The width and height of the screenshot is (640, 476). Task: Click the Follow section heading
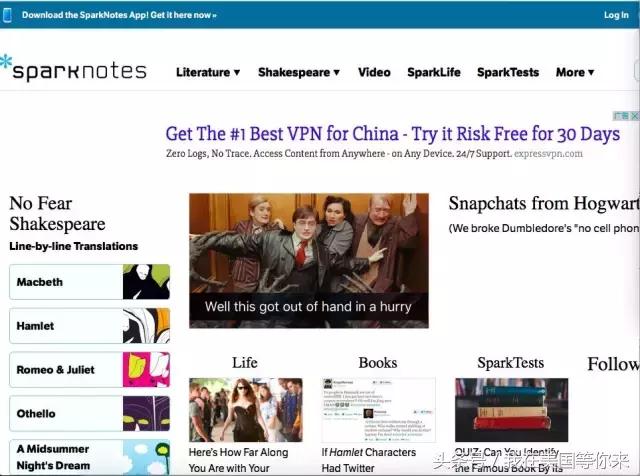pyautogui.click(x=613, y=364)
